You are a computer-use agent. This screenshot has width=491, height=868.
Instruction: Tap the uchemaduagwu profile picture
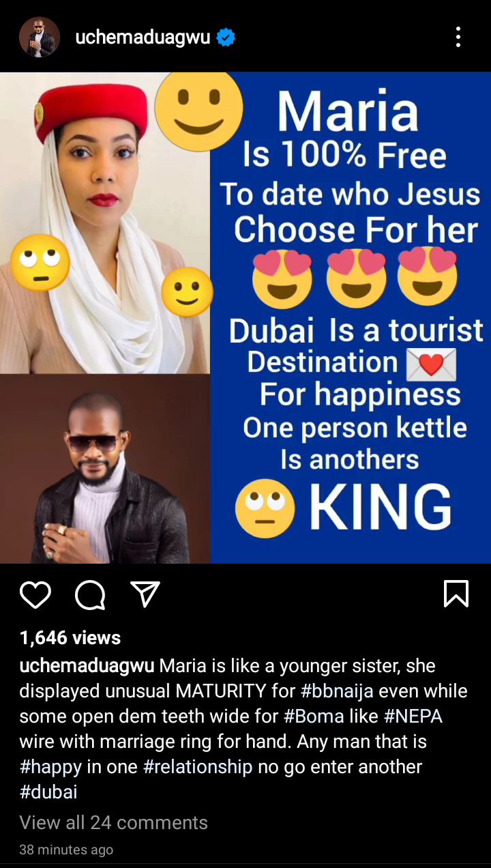pyautogui.click(x=40, y=37)
